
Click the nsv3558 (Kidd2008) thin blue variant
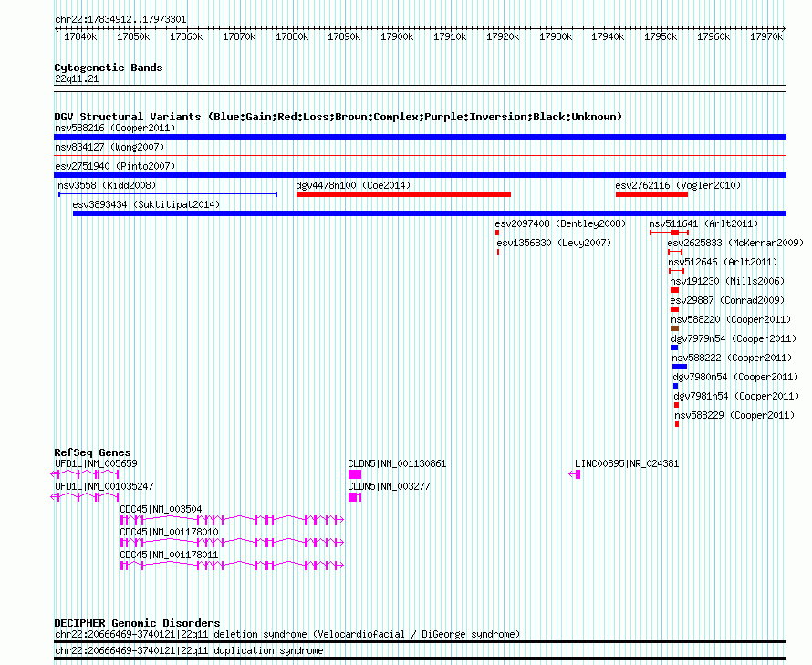coord(167,194)
